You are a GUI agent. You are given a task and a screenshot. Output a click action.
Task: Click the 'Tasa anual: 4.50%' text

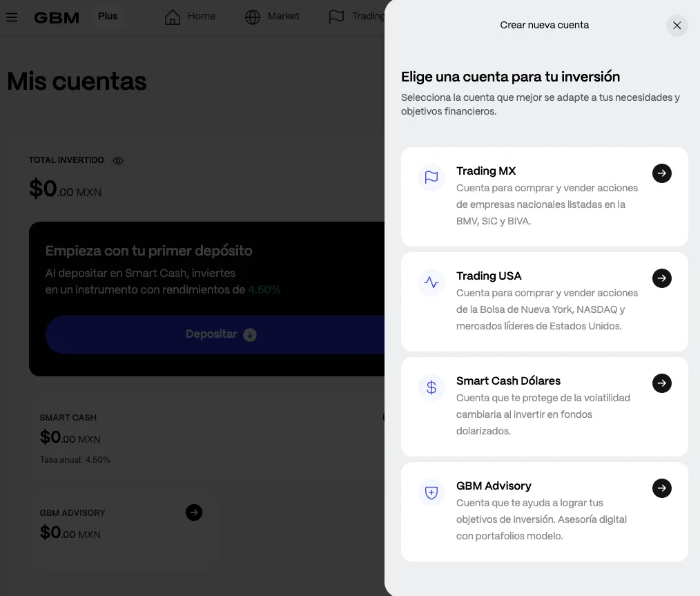coord(75,460)
